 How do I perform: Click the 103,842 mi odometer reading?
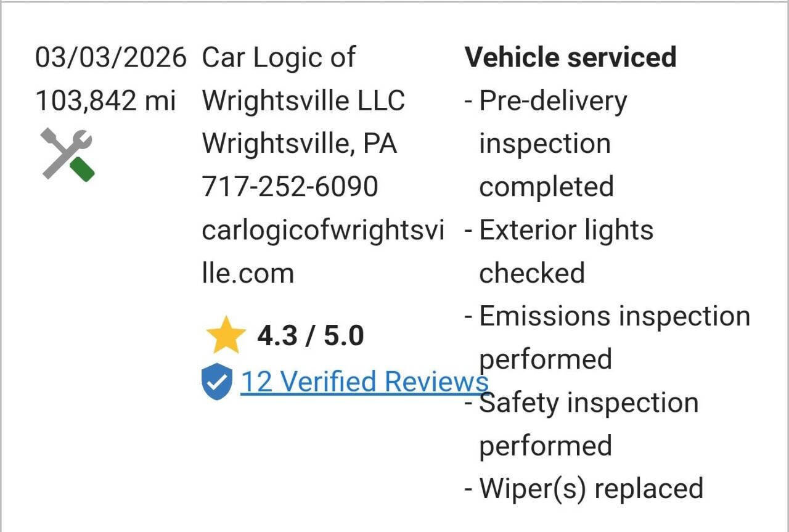pos(105,100)
